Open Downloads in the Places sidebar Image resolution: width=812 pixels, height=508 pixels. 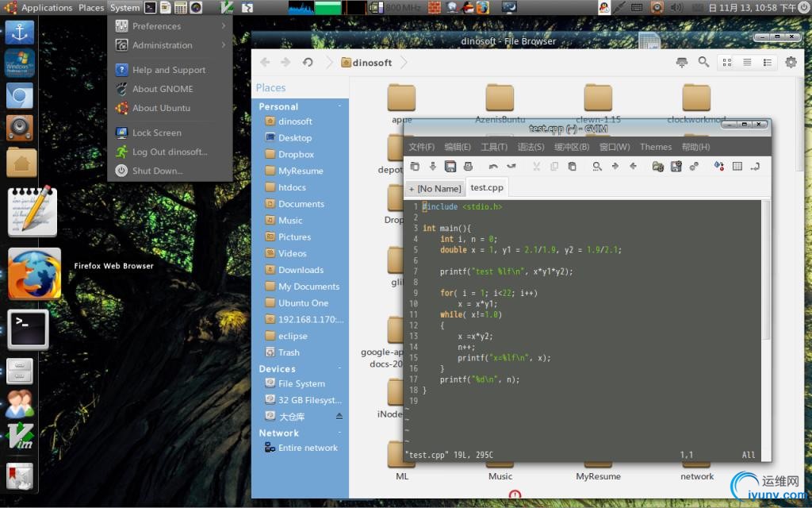click(301, 270)
